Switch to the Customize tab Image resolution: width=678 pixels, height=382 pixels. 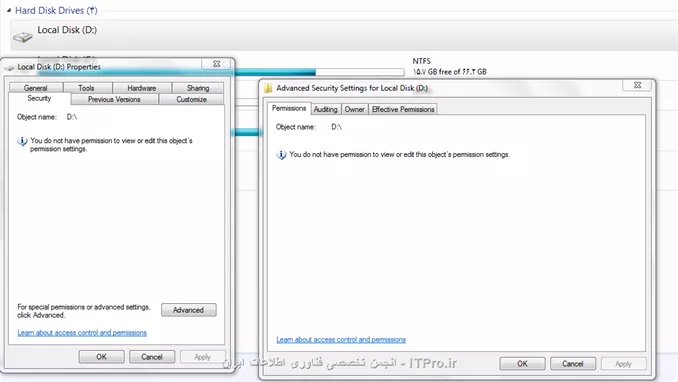click(x=191, y=100)
